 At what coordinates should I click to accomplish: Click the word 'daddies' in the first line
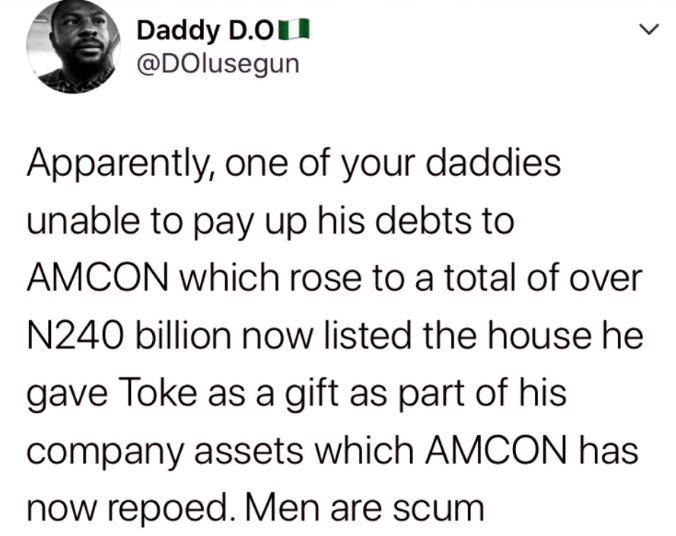pos(494,162)
